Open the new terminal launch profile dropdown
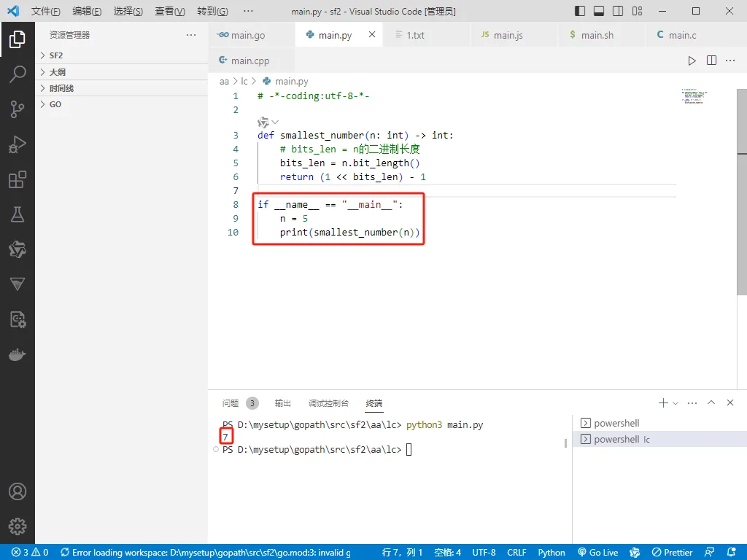 point(676,403)
